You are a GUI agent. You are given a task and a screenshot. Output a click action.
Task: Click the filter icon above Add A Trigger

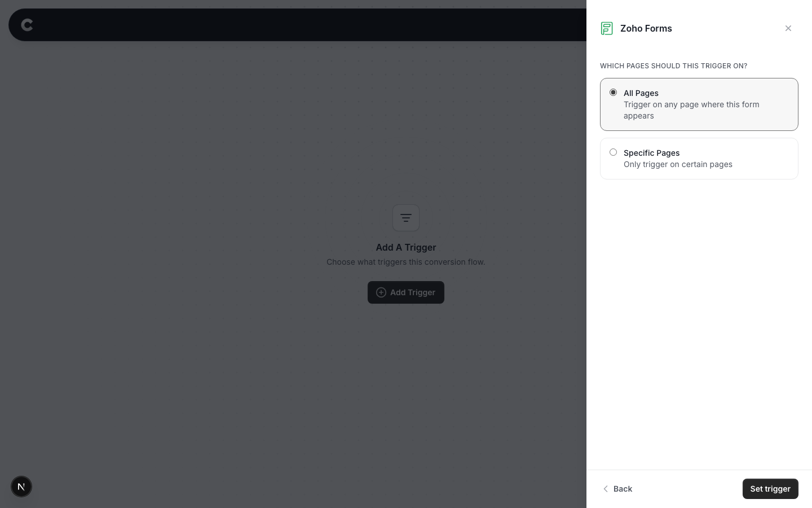point(406,218)
